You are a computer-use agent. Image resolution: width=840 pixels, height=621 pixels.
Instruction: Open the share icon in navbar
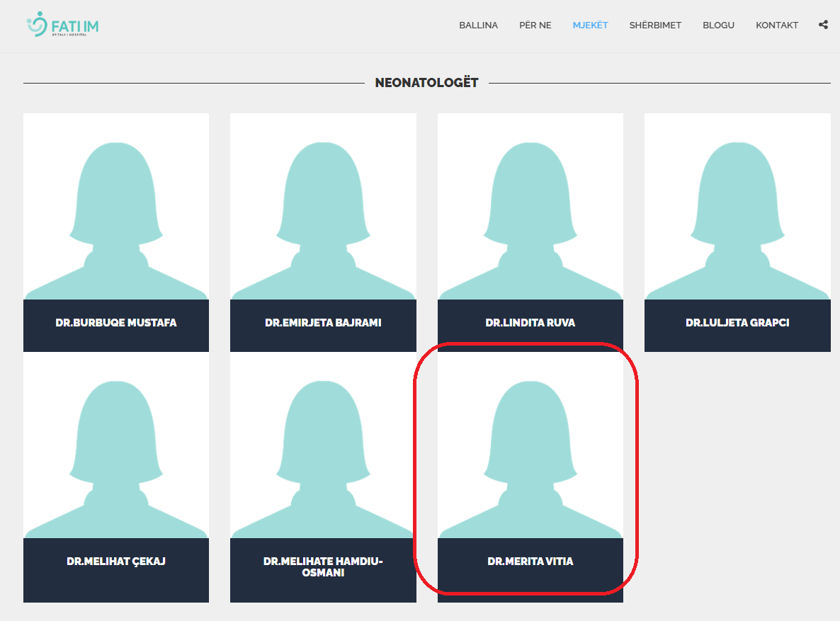823,25
